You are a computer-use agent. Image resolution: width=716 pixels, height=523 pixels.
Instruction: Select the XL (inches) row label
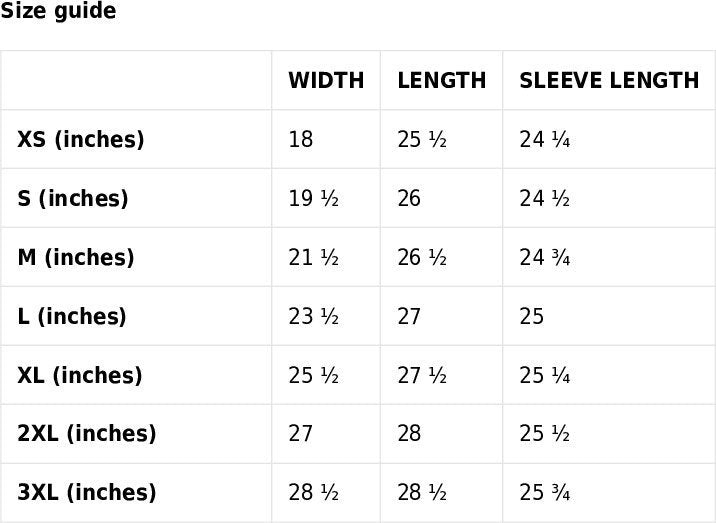[x=80, y=376]
